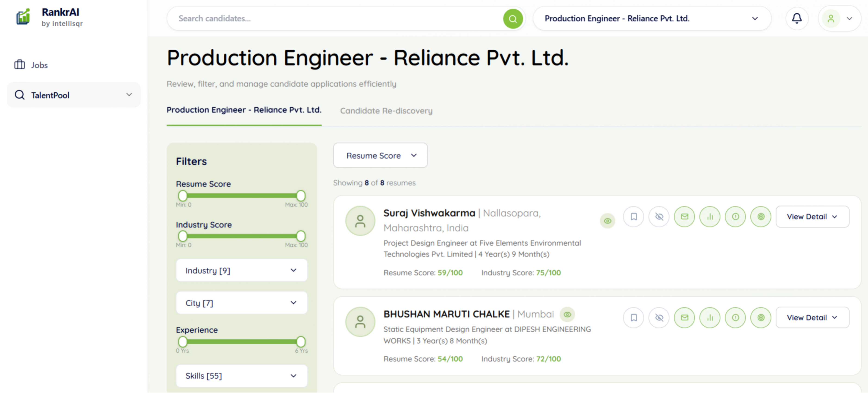
Task: Open Jobs in the sidebar
Action: 39,65
